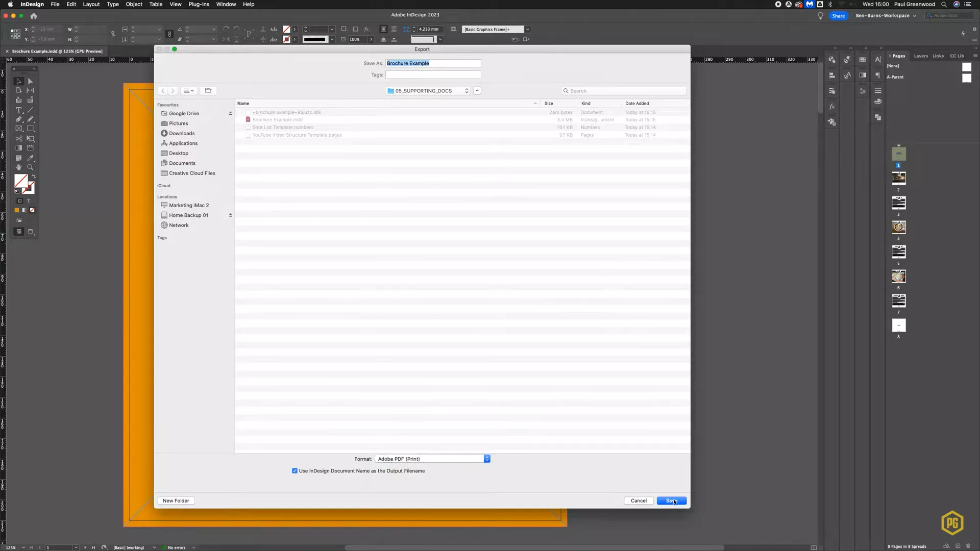The image size is (980, 551).
Task: Choose the Scissors tool
Action: pos(19,138)
